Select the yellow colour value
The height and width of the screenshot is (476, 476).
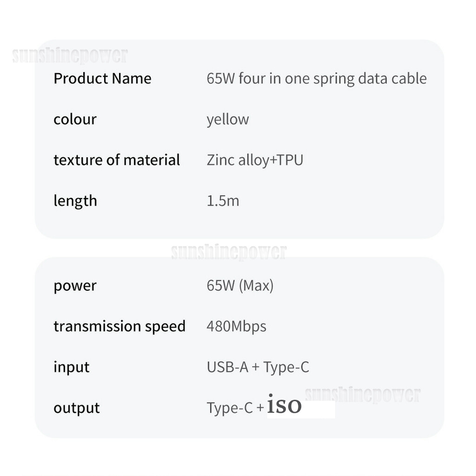(x=228, y=119)
